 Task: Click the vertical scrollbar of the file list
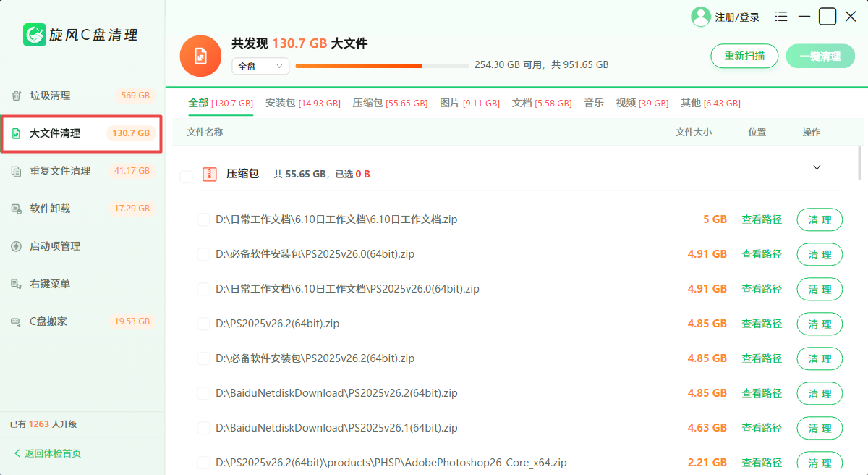(859, 162)
